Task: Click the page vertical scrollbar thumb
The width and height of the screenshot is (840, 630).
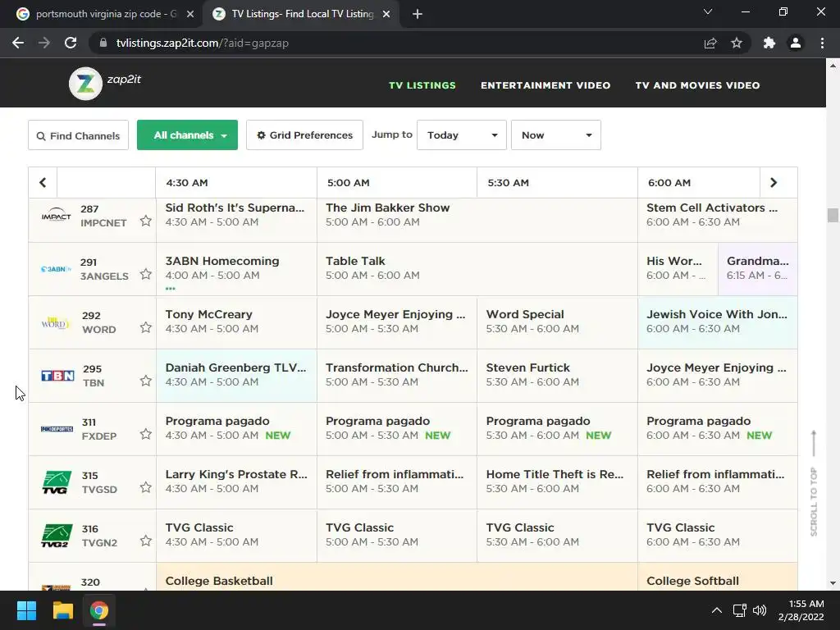Action: tap(833, 215)
